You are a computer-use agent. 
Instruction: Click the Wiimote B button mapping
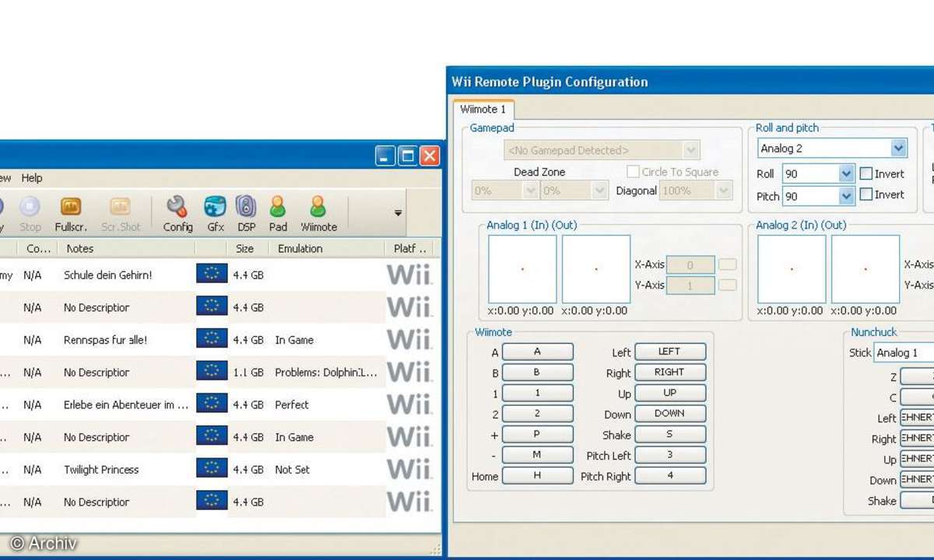pos(537,373)
